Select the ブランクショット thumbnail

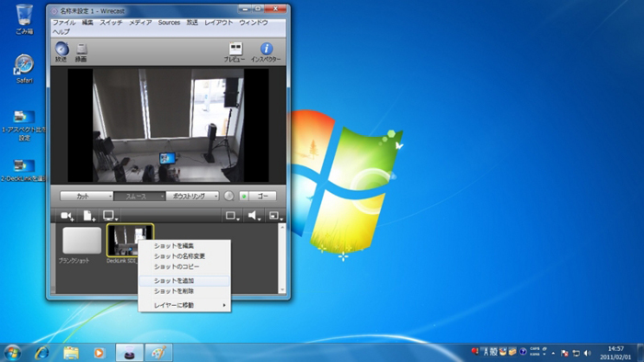[x=82, y=241]
